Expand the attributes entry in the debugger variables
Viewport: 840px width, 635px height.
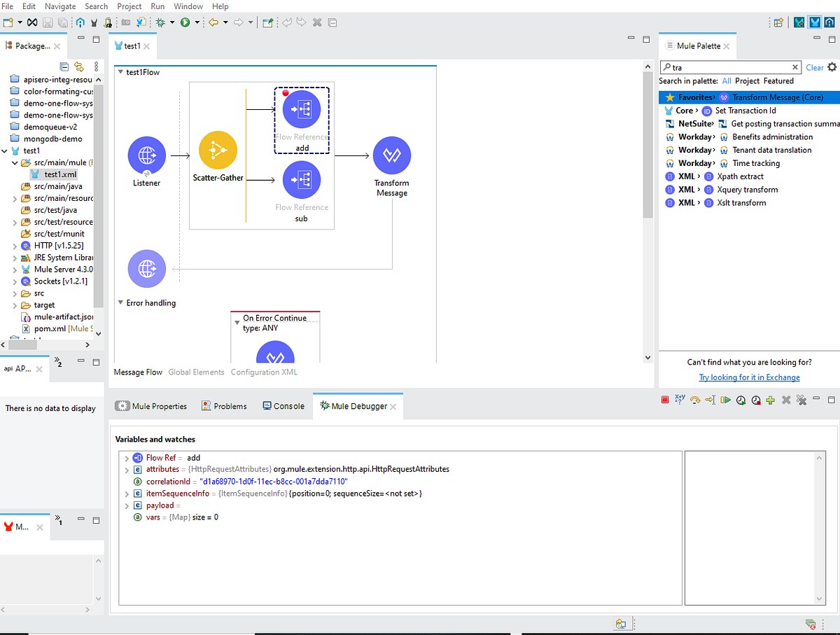(x=127, y=469)
